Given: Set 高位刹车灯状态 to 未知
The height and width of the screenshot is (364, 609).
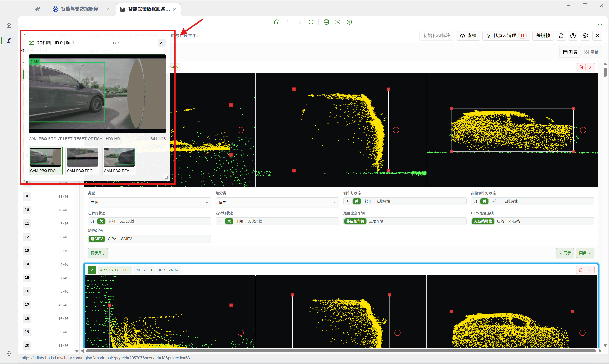Looking at the screenshot, I should pos(495,201).
